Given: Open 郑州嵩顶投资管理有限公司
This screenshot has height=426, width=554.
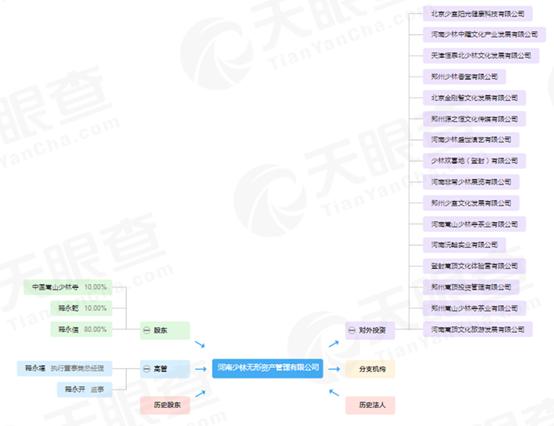Looking at the screenshot, I should (471, 287).
